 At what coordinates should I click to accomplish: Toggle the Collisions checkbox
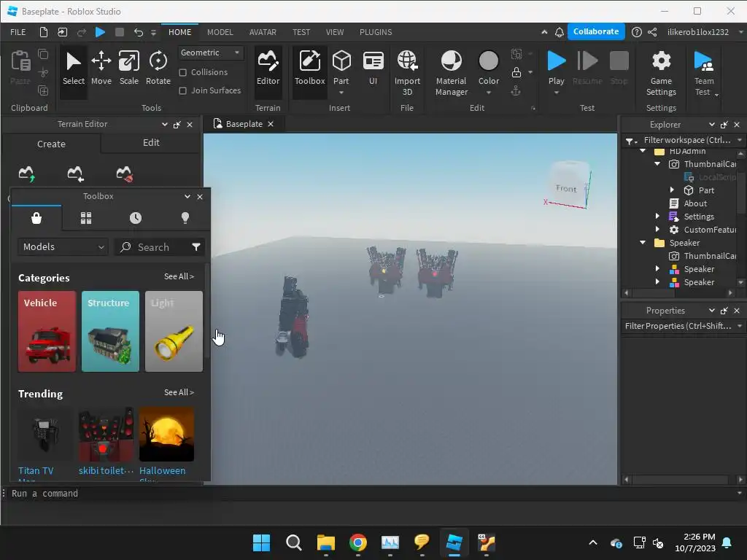[x=182, y=72]
